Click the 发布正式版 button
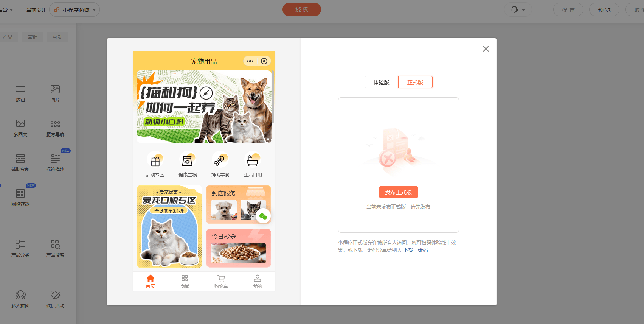The height and width of the screenshot is (324, 644). (398, 192)
